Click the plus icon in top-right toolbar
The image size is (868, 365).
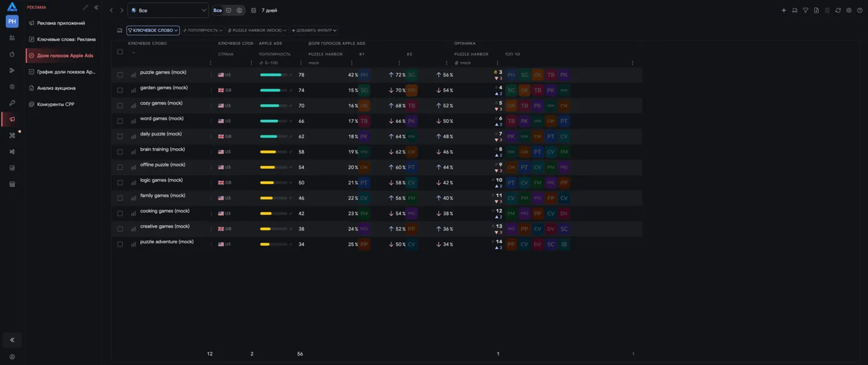pos(784,10)
